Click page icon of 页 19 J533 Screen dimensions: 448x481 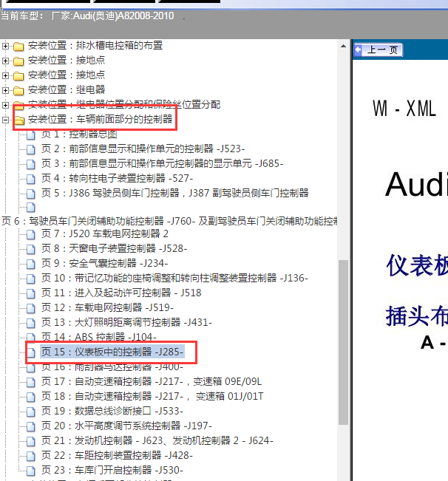[x=31, y=412]
